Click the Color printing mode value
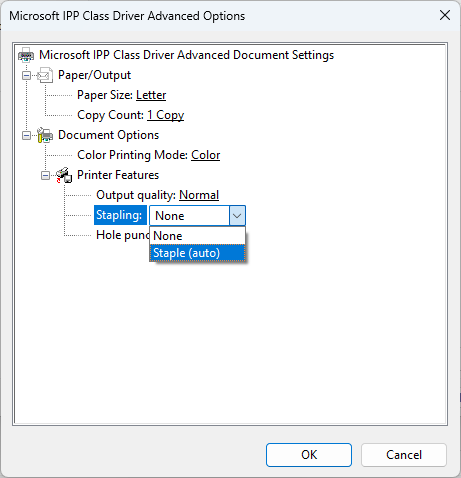Screen dimensions: 461x478 [x=206, y=155]
